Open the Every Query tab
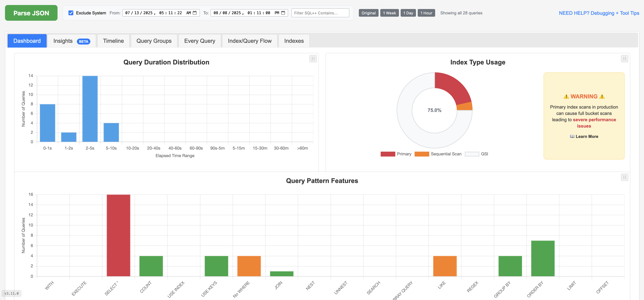The width and height of the screenshot is (644, 300). pos(199,41)
